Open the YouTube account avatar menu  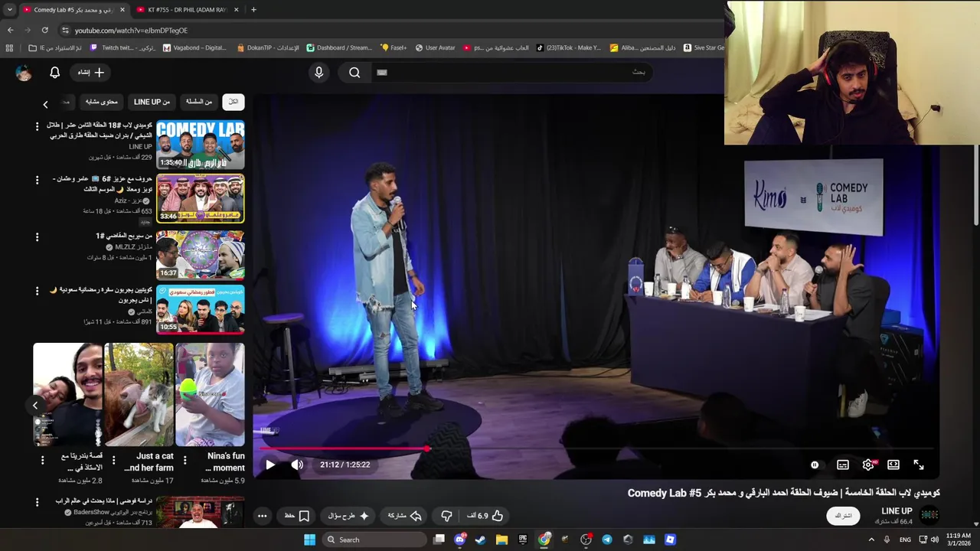coord(24,72)
